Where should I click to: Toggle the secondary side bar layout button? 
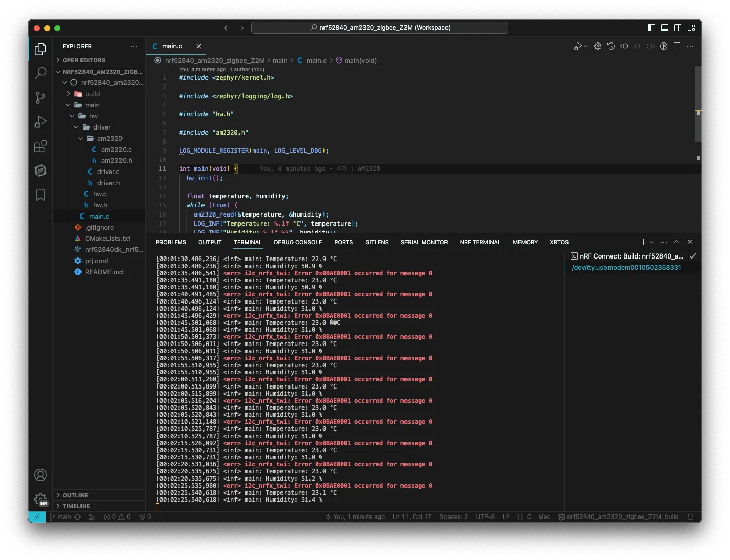678,28
